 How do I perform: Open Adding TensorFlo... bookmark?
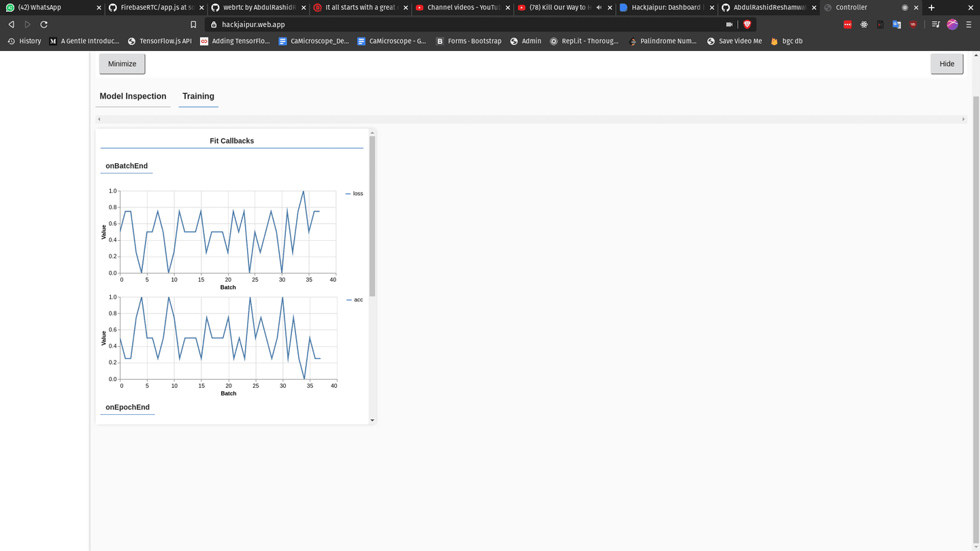coord(235,41)
